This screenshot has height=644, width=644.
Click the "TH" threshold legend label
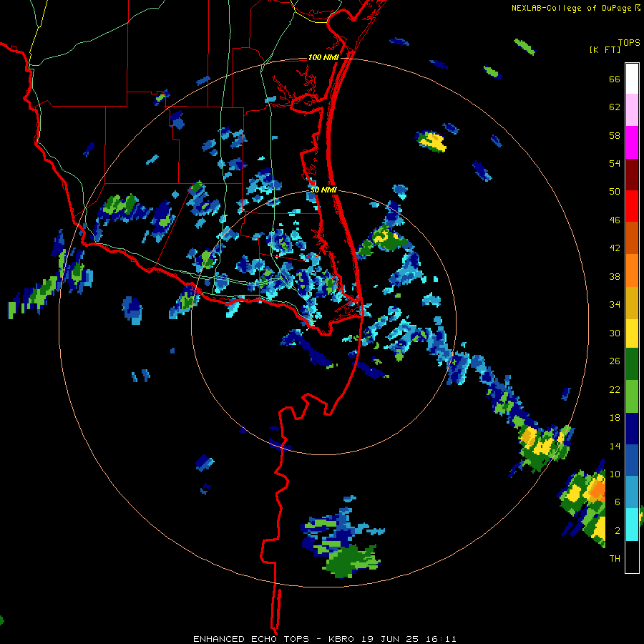tap(615, 559)
